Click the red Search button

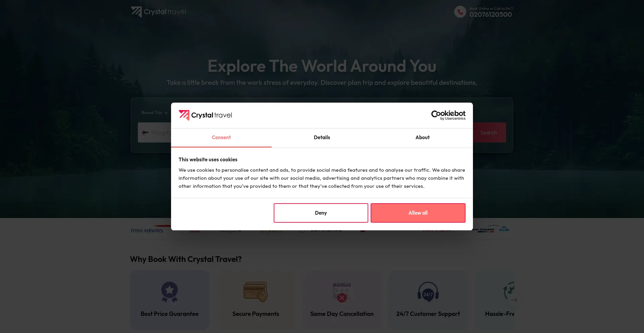[489, 132]
